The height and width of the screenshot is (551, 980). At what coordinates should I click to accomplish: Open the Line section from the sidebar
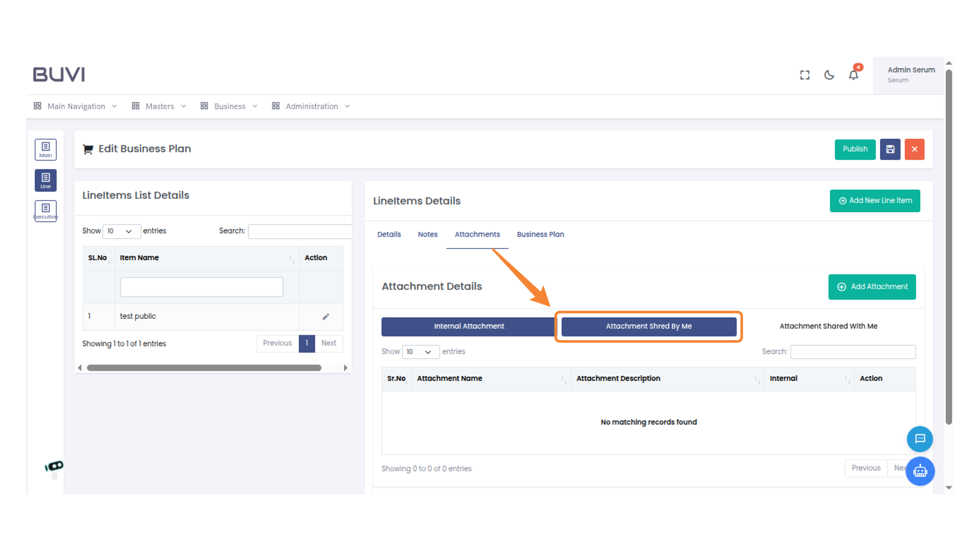(x=45, y=180)
